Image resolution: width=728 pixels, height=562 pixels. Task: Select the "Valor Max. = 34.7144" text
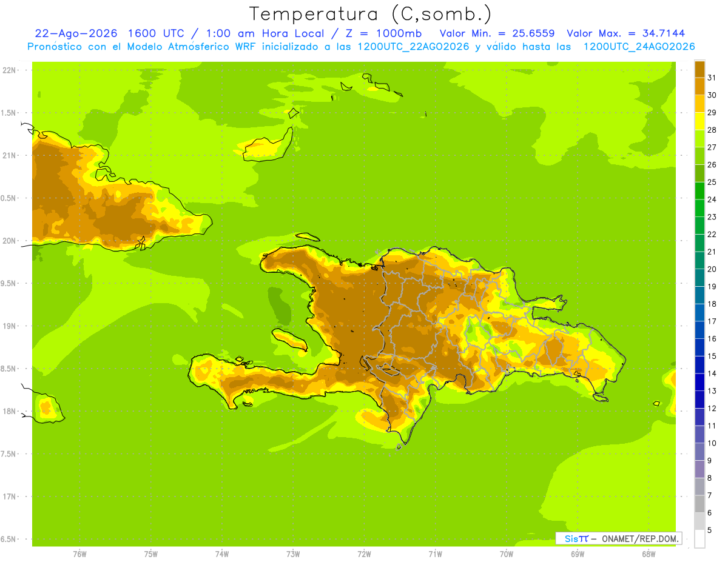[625, 33]
